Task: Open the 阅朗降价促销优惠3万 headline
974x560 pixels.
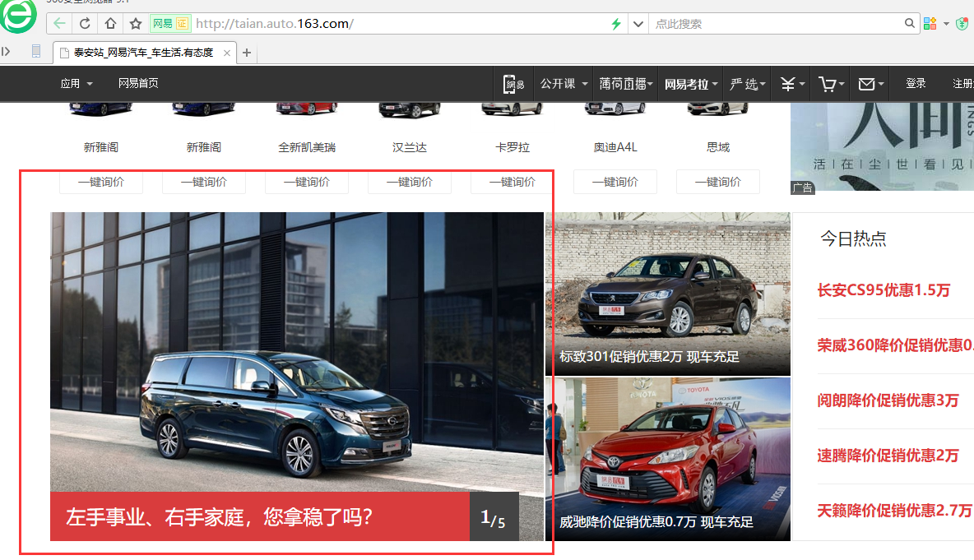Action: click(888, 400)
